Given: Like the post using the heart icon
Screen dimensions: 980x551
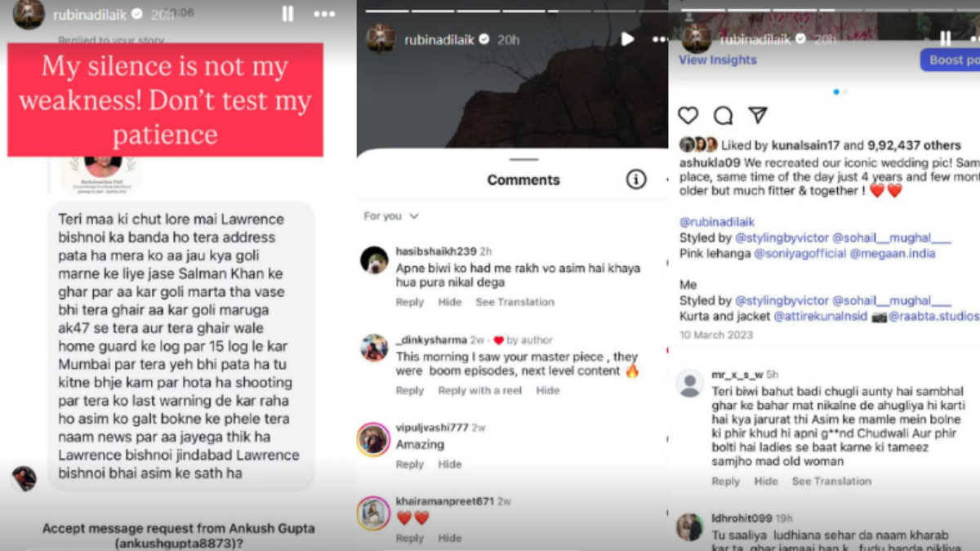Looking at the screenshot, I should pos(688,116).
